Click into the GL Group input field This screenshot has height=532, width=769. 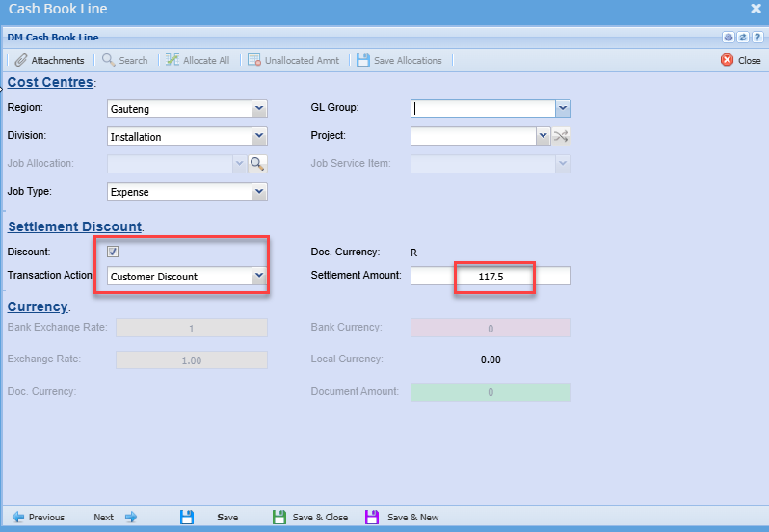(x=483, y=108)
